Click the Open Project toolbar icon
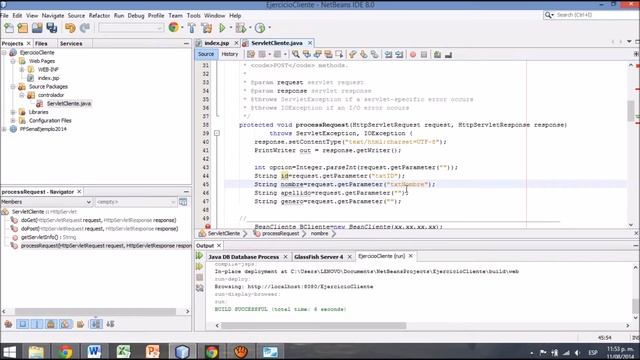The width and height of the screenshot is (640, 360). (37, 28)
